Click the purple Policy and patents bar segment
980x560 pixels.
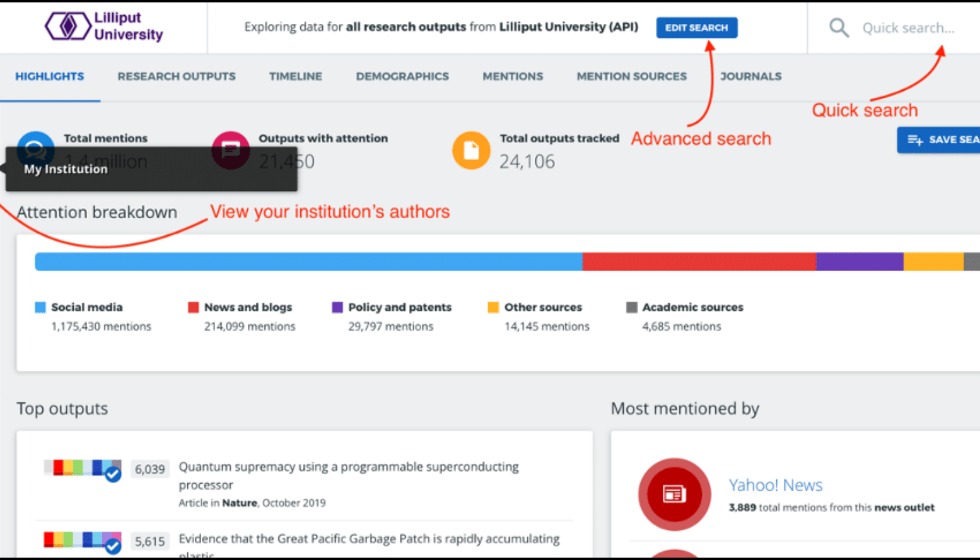(x=860, y=262)
